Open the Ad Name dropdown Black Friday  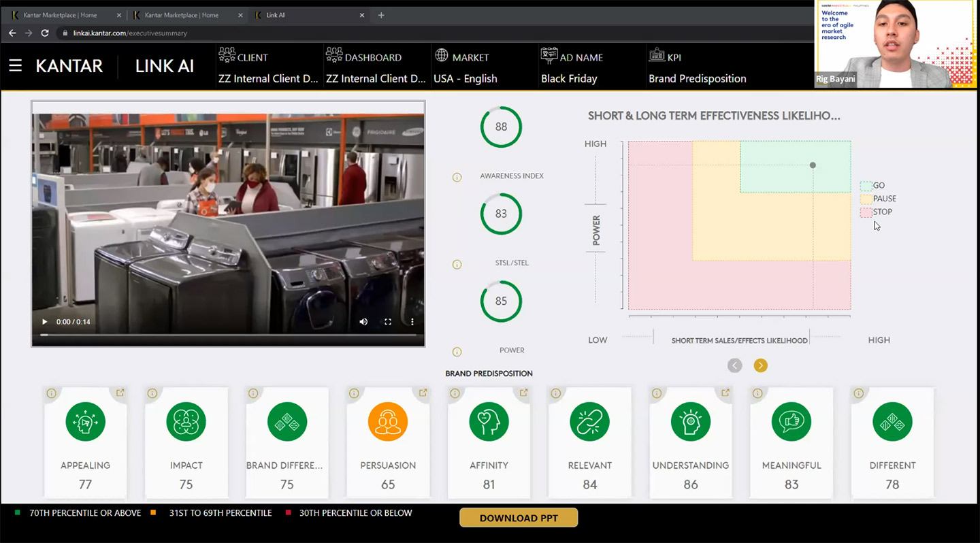[x=569, y=78]
